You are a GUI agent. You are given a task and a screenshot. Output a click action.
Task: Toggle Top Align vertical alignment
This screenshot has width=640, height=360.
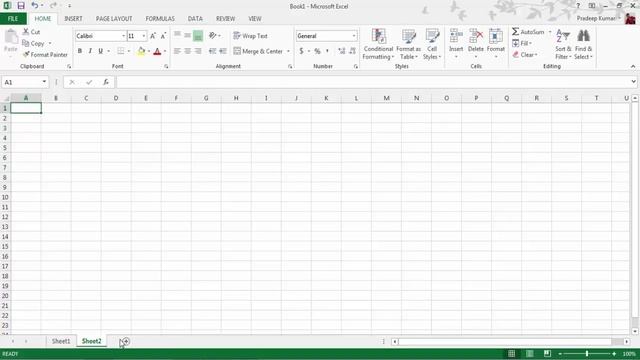tap(177, 36)
